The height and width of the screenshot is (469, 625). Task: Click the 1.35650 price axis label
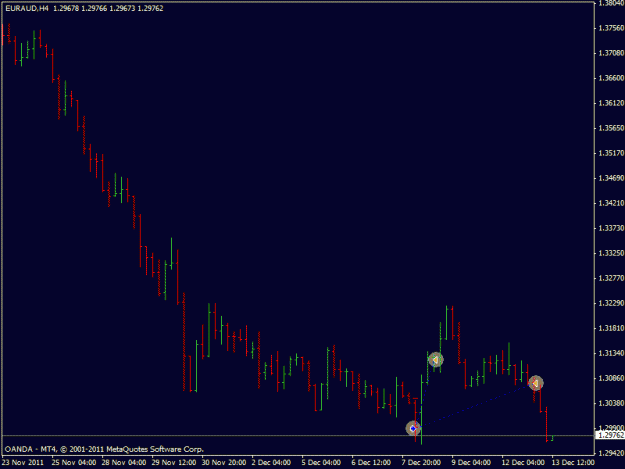pyautogui.click(x=611, y=128)
